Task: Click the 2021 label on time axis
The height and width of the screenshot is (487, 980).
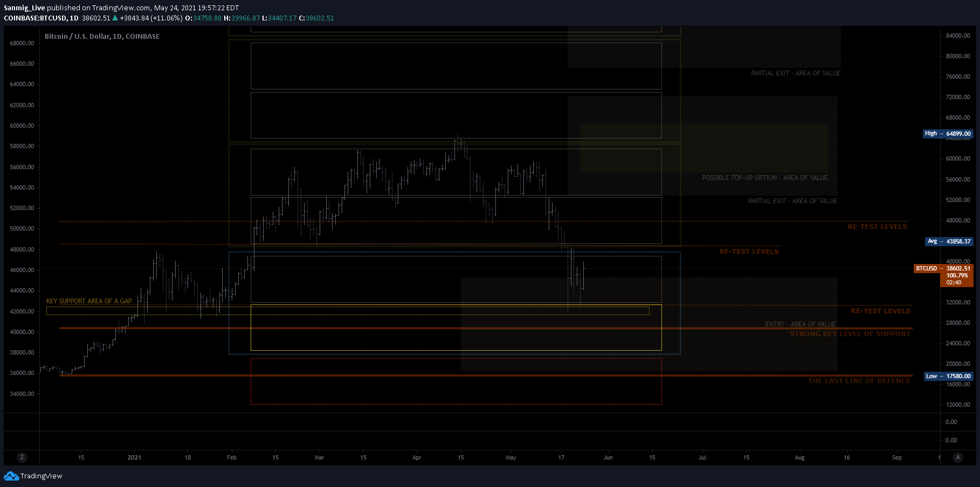Action: pos(134,457)
